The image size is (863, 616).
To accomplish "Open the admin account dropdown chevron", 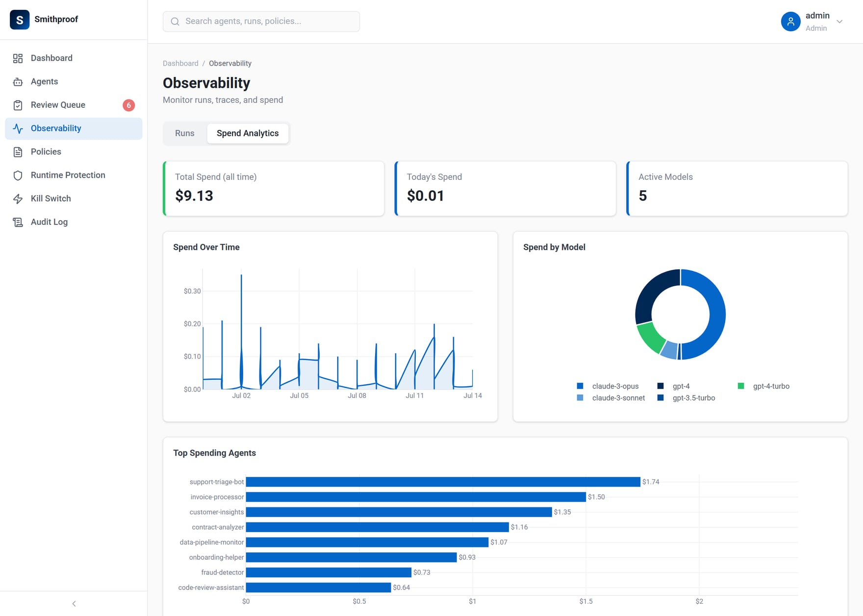I will pyautogui.click(x=839, y=22).
